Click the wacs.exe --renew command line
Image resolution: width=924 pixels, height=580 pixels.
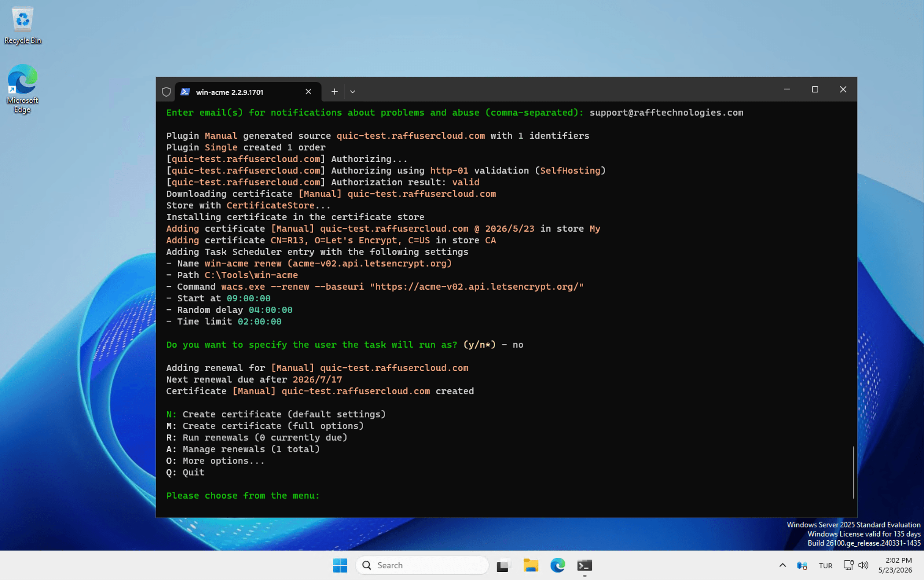[x=375, y=287]
